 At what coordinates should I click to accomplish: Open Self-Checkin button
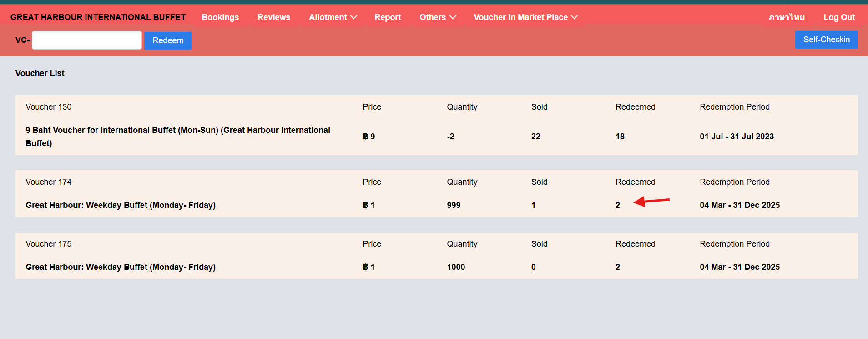[x=826, y=40]
